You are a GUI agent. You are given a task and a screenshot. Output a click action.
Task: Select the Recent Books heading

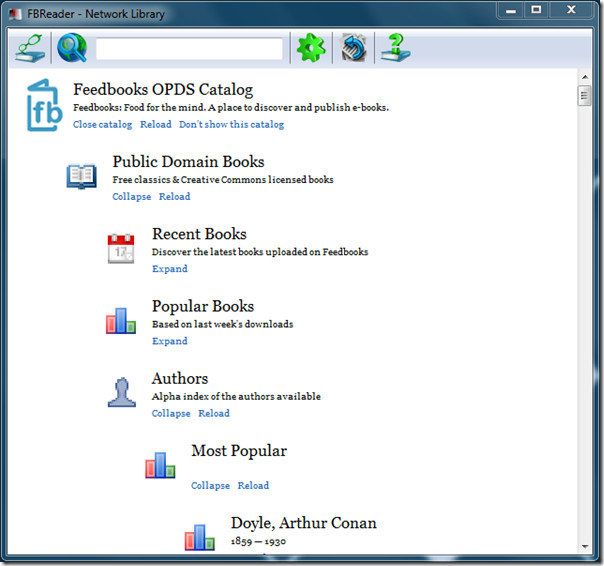tap(199, 234)
